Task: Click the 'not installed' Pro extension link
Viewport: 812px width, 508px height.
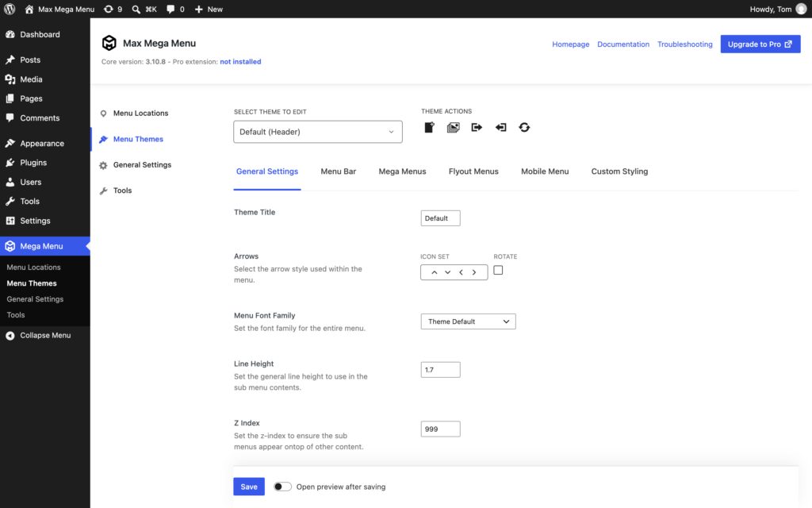Action: (x=240, y=62)
